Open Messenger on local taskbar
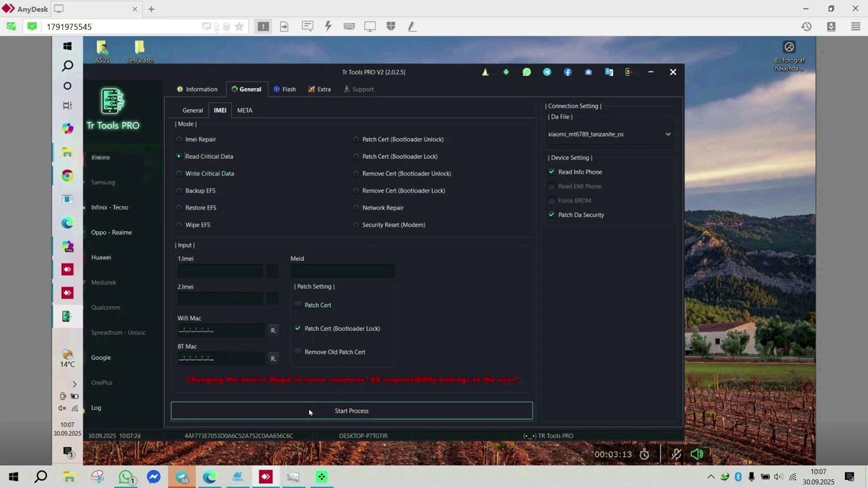 coord(154,477)
